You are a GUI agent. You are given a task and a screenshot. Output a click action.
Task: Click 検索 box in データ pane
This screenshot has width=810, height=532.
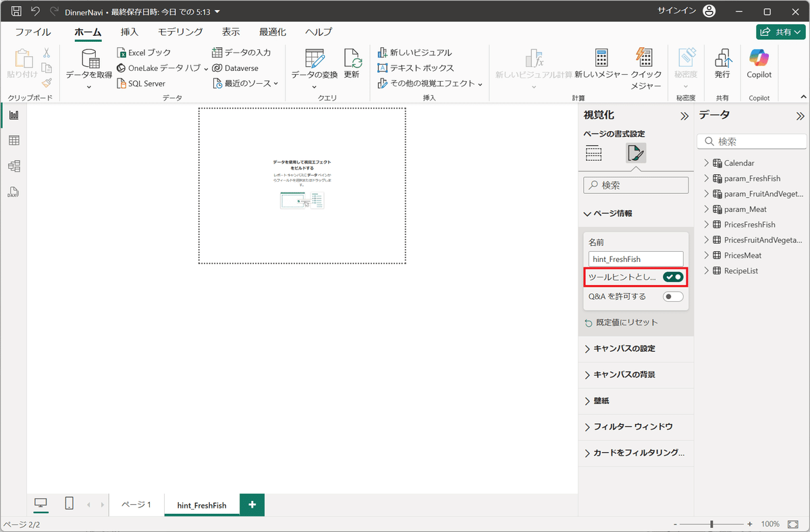pyautogui.click(x=751, y=141)
